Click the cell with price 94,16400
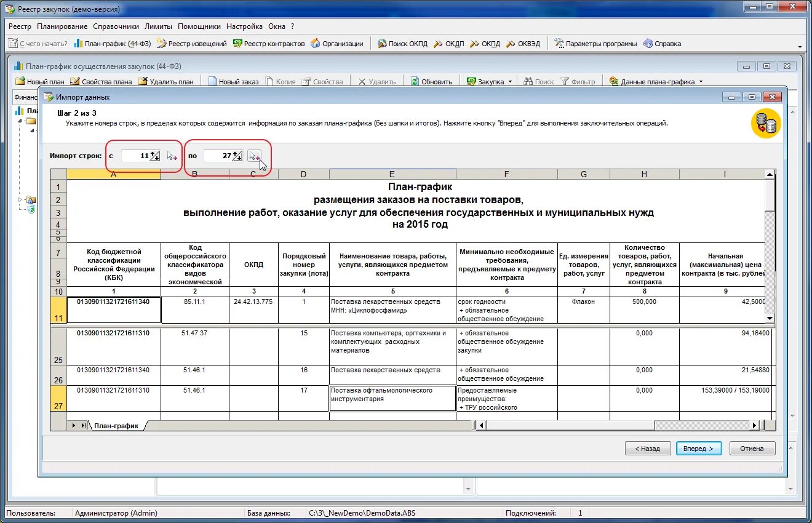The image size is (812, 523). click(x=725, y=346)
